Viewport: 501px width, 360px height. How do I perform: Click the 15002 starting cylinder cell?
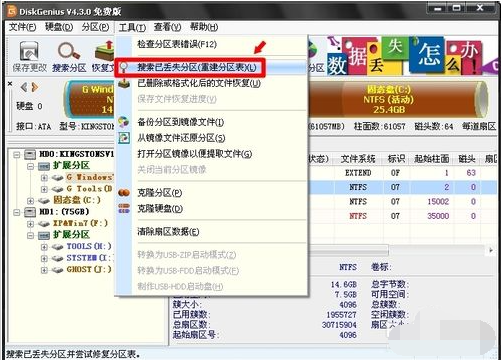[438, 202]
